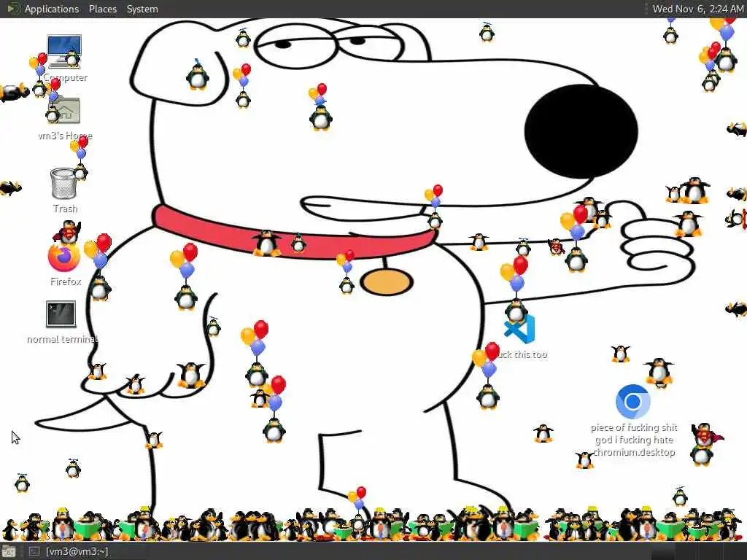The height and width of the screenshot is (560, 747).
Task: Select the Chromium desktop launcher icon
Action: click(x=632, y=402)
